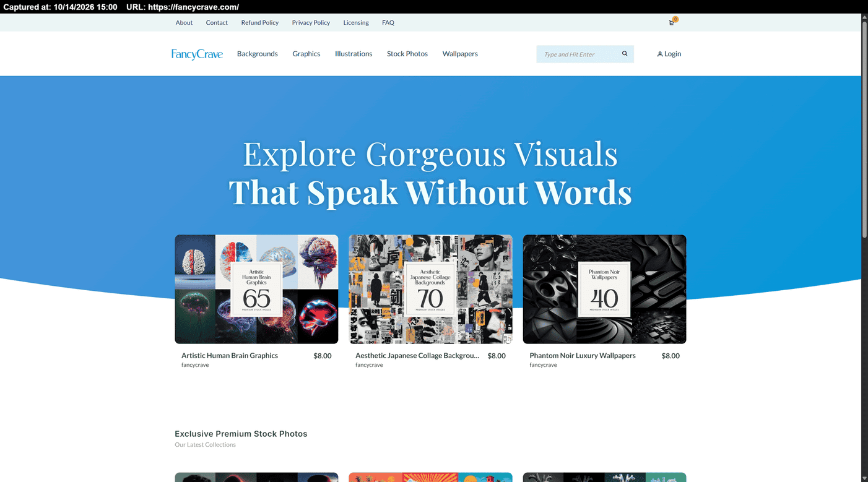Open Artistic Human Brain Graphics thumbnail

pos(256,289)
